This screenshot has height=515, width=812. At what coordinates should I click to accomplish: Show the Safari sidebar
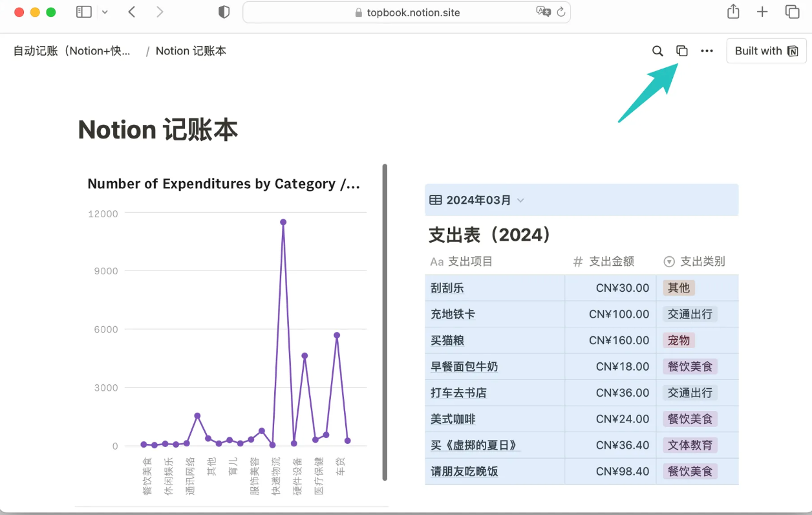tap(84, 12)
